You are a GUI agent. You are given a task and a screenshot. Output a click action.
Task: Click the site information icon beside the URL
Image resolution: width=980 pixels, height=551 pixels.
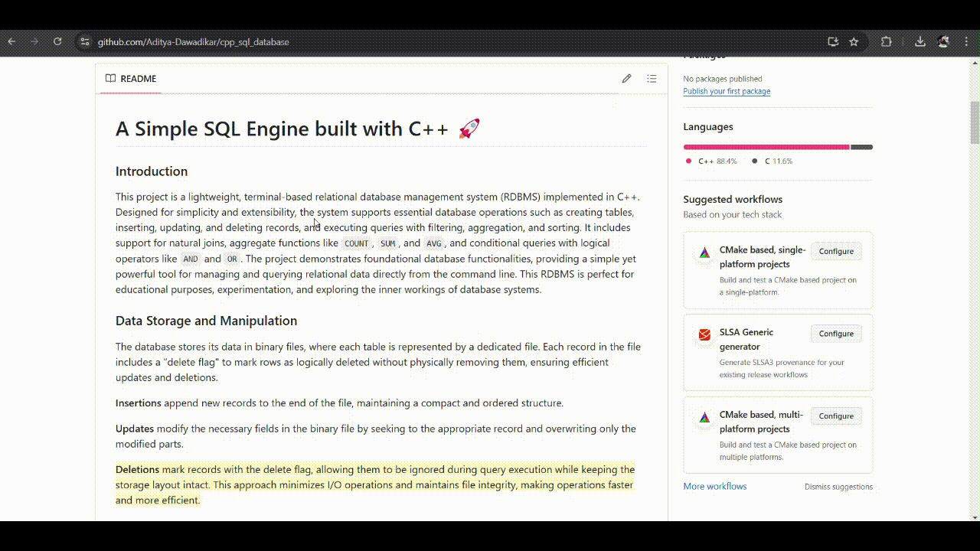point(85,42)
